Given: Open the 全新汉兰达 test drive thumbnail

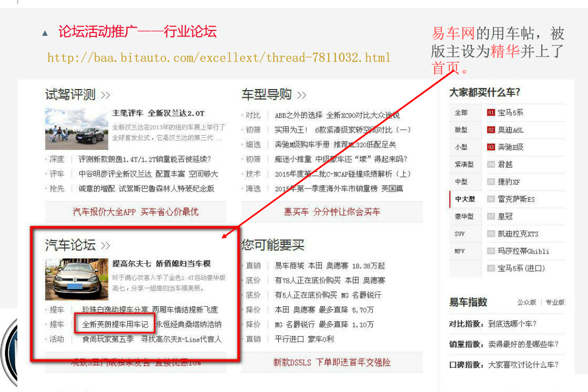Looking at the screenshot, I should pos(77,129).
